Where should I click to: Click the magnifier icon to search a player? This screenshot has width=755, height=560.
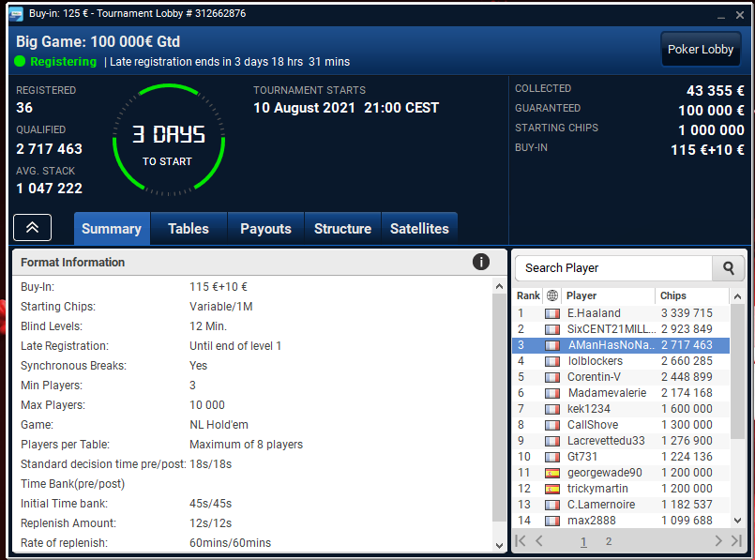click(728, 267)
